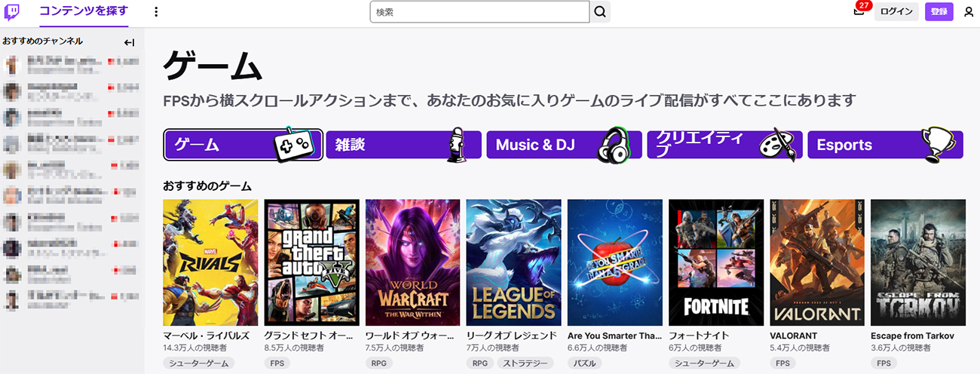This screenshot has height=374, width=980.
Task: Click the ログイン button
Action: tap(896, 12)
